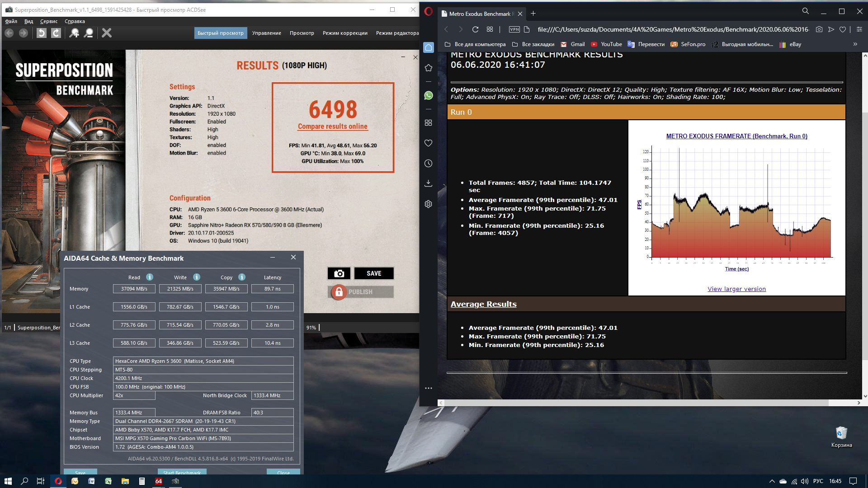868x488 pixels.
Task: Click the zoom in magnifier icon
Action: 74,33
